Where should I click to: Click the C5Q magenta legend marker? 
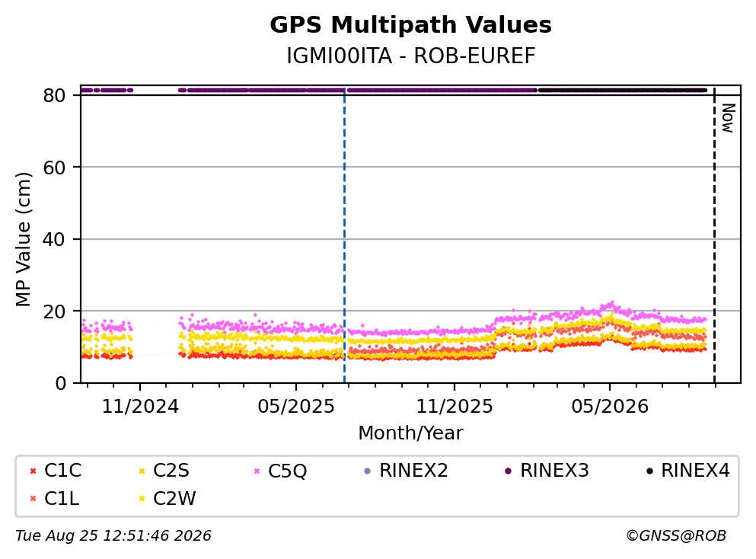257,471
